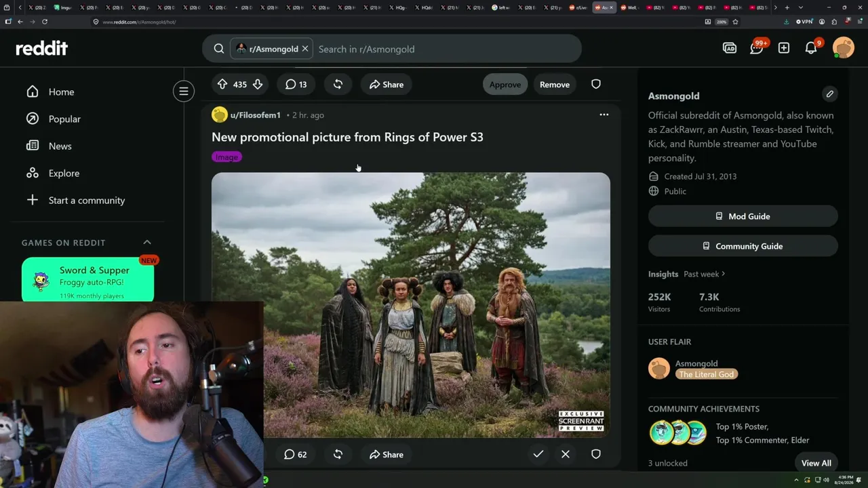
Task: Click the community achievements badge icons
Action: [678, 433]
